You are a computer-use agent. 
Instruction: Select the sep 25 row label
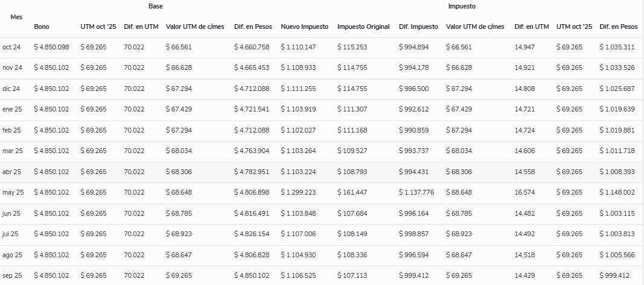point(12,275)
